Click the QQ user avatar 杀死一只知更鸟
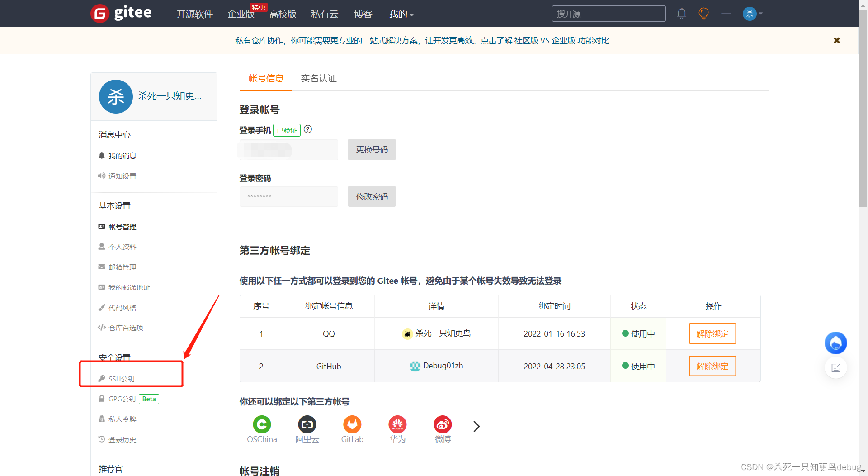The height and width of the screenshot is (476, 868). (x=407, y=334)
